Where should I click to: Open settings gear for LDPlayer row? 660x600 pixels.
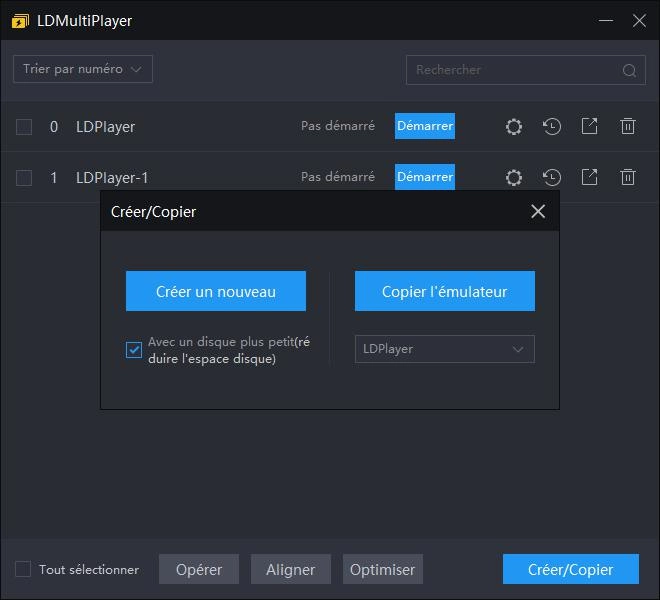514,126
